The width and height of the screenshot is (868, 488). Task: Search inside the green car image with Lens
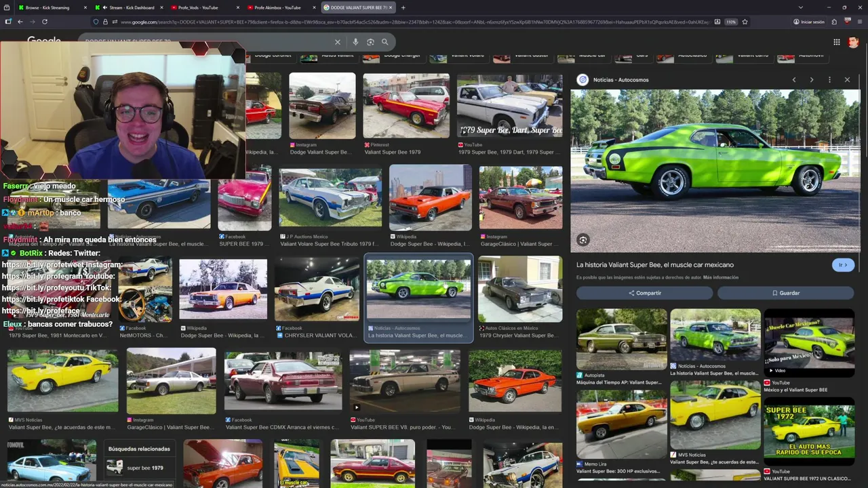583,239
